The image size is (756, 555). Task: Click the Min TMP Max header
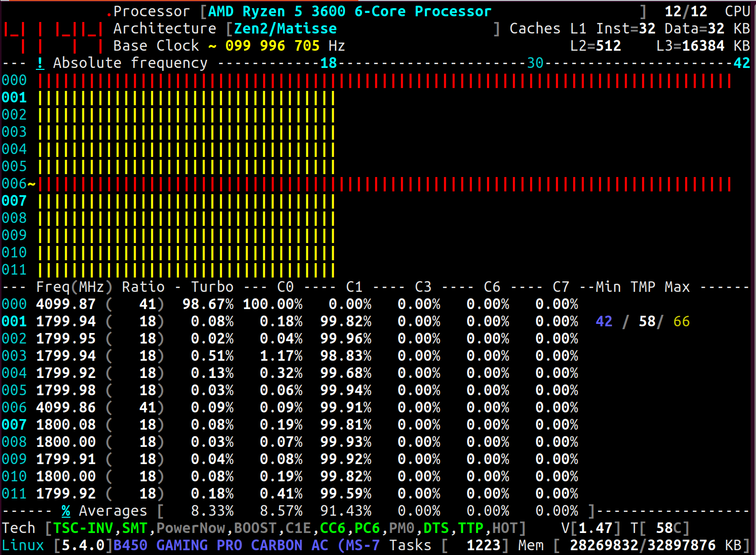click(x=643, y=287)
